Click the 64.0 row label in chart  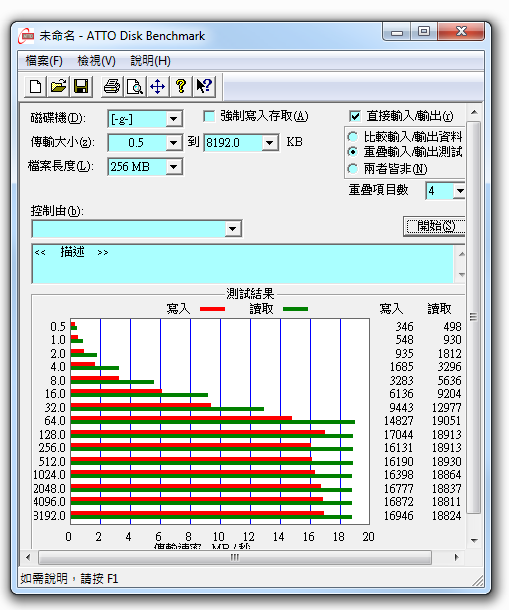click(x=55, y=421)
